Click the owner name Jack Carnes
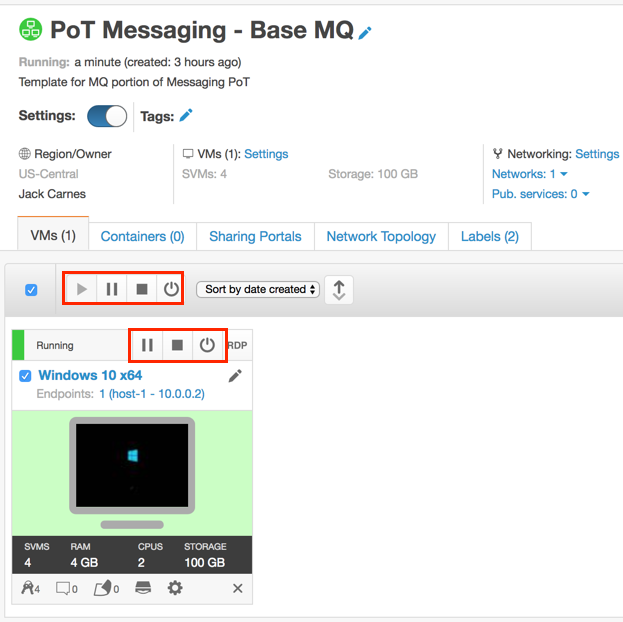The image size is (623, 622). 52,194
